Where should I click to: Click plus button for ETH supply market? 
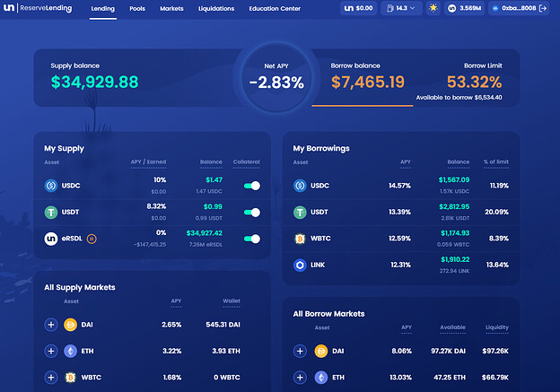click(x=51, y=351)
